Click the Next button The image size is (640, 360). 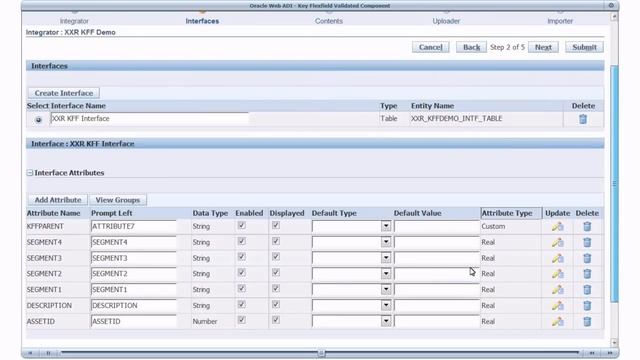point(543,47)
